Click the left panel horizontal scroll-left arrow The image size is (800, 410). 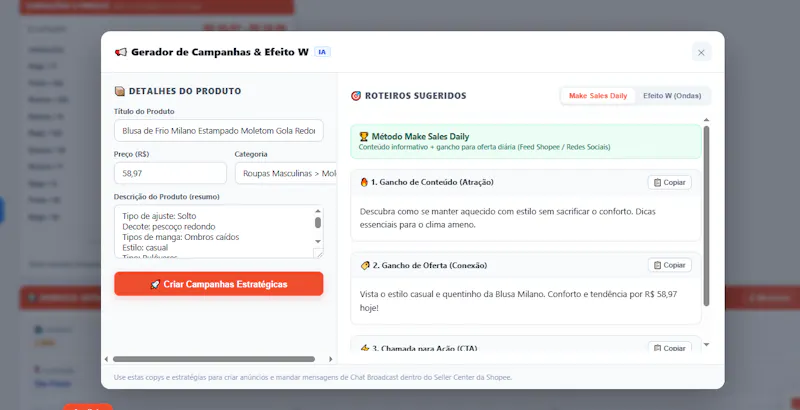click(106, 359)
